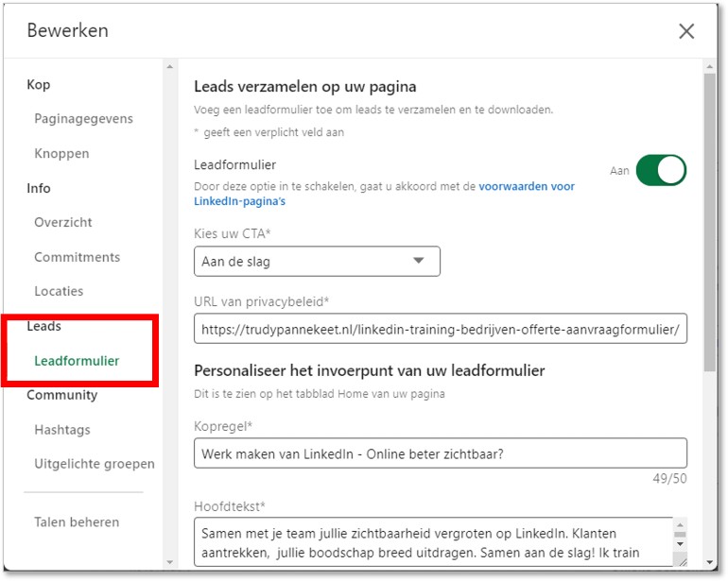This screenshot has height=581, width=728.
Task: Click 'Personaliseer het invoerpunt van uw leadformulier' heading
Action: click(370, 370)
